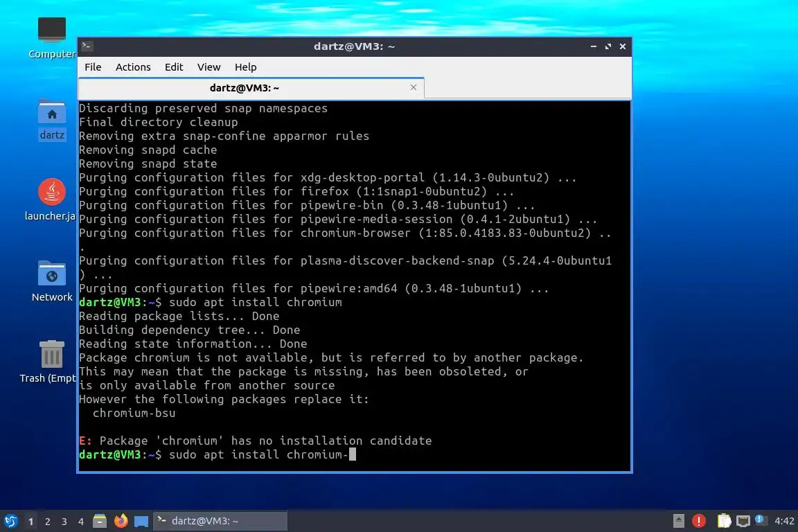
Task: Switch to workspace 1
Action: click(31, 522)
